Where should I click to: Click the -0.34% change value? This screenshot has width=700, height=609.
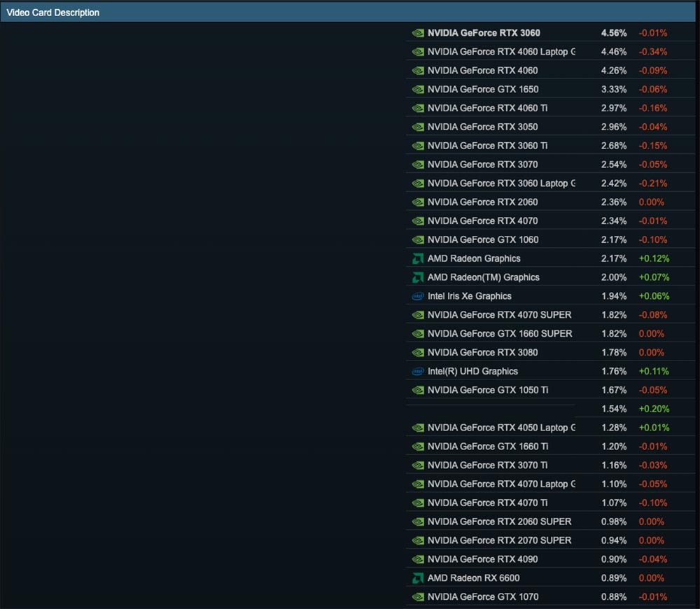point(652,52)
